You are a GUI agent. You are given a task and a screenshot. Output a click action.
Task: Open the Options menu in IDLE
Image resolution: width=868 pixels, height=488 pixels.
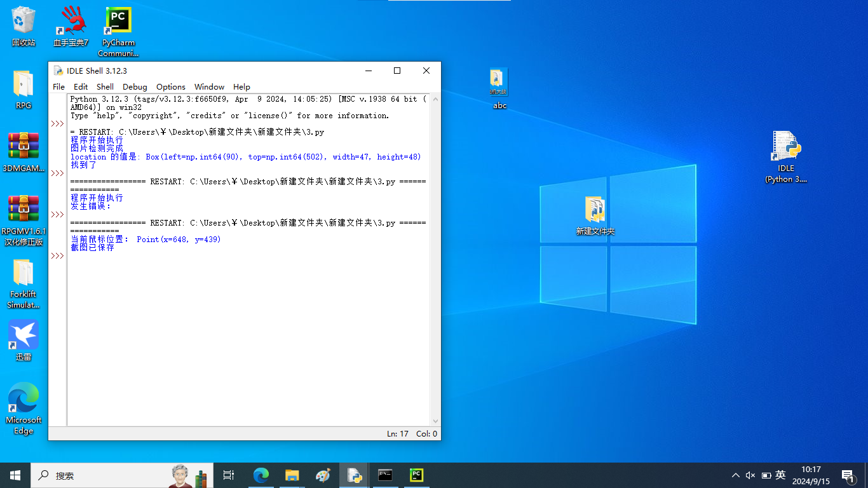171,86
